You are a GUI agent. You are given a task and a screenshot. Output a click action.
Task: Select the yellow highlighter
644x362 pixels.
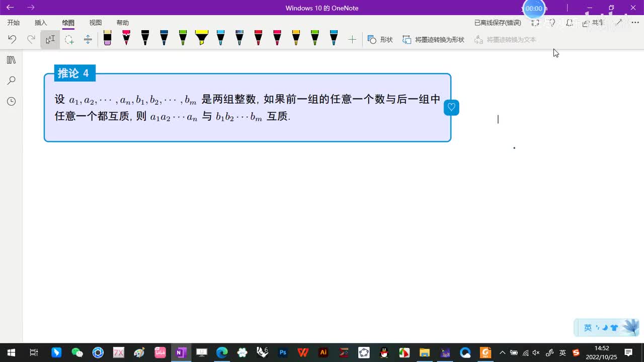[202, 38]
